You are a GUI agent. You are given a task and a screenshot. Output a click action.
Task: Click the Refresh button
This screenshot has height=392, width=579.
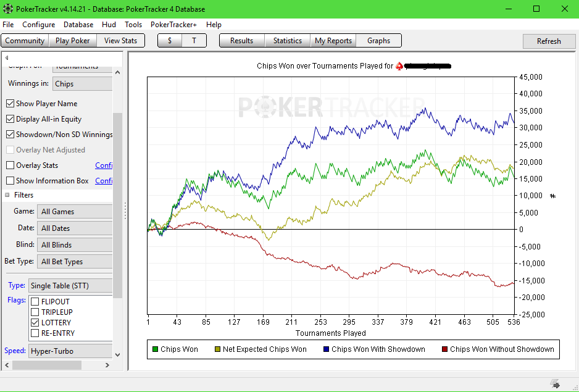pos(549,41)
